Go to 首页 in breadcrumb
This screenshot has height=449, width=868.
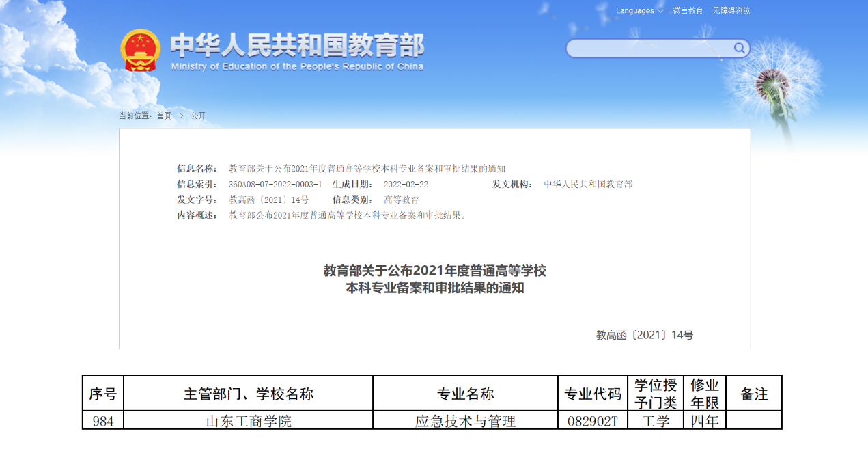[164, 115]
